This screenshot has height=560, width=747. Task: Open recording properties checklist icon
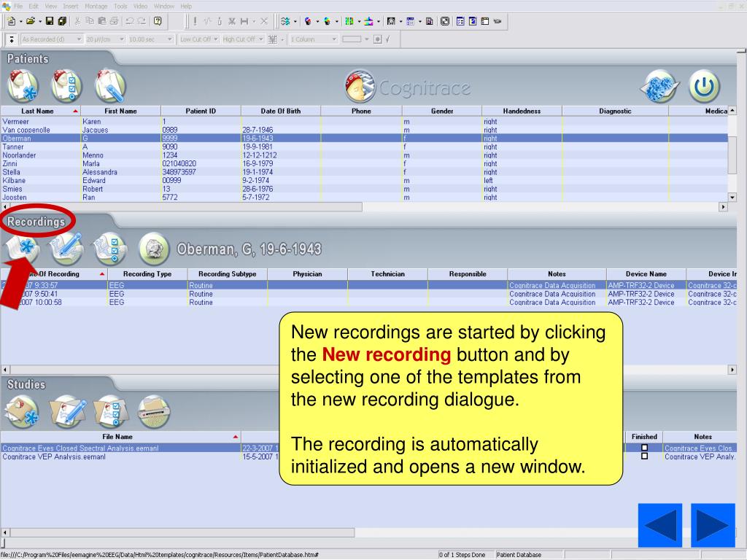click(x=110, y=249)
